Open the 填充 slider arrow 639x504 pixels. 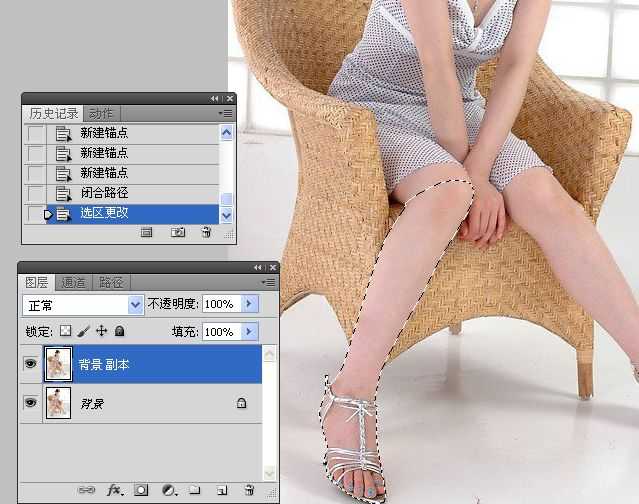[249, 332]
